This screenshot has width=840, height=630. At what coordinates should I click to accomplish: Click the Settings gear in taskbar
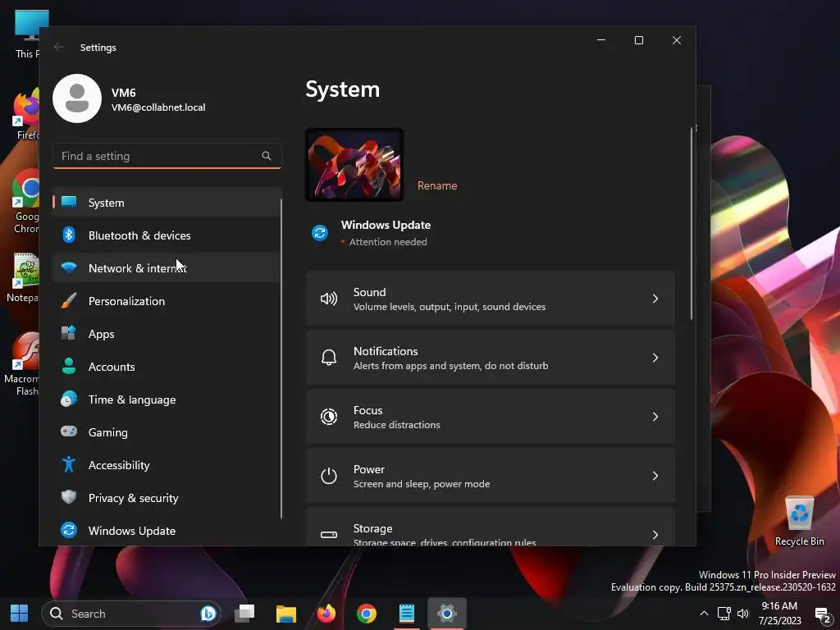[447, 613]
